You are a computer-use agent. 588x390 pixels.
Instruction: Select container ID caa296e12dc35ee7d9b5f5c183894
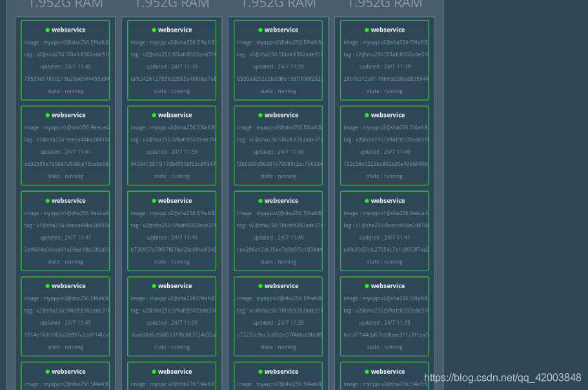pos(279,249)
